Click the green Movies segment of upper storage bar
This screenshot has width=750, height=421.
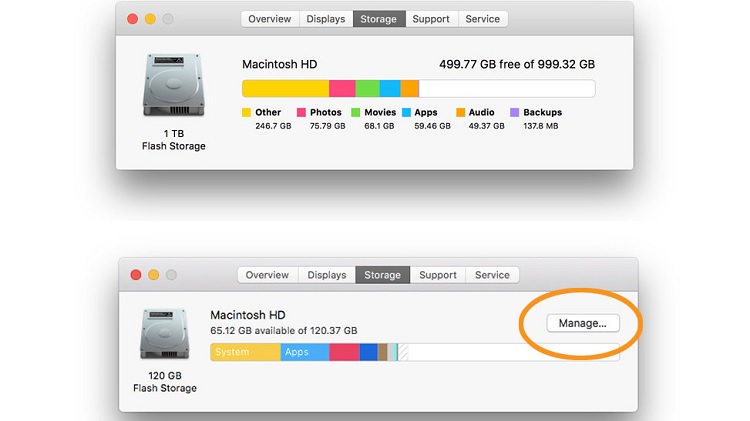coord(368,89)
